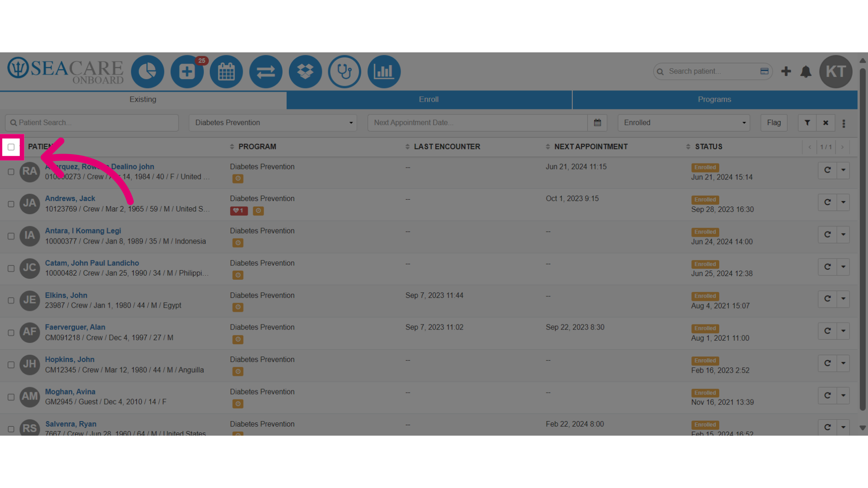Expand actions dropdown for Moghan, Avina
Screen dimensions: 868x488
click(844, 395)
